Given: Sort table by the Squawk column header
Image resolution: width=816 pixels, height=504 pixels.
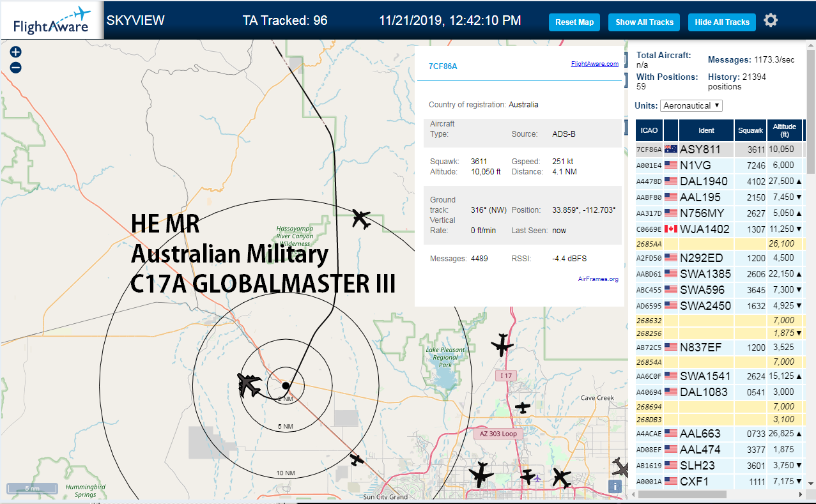Looking at the screenshot, I should pos(750,130).
